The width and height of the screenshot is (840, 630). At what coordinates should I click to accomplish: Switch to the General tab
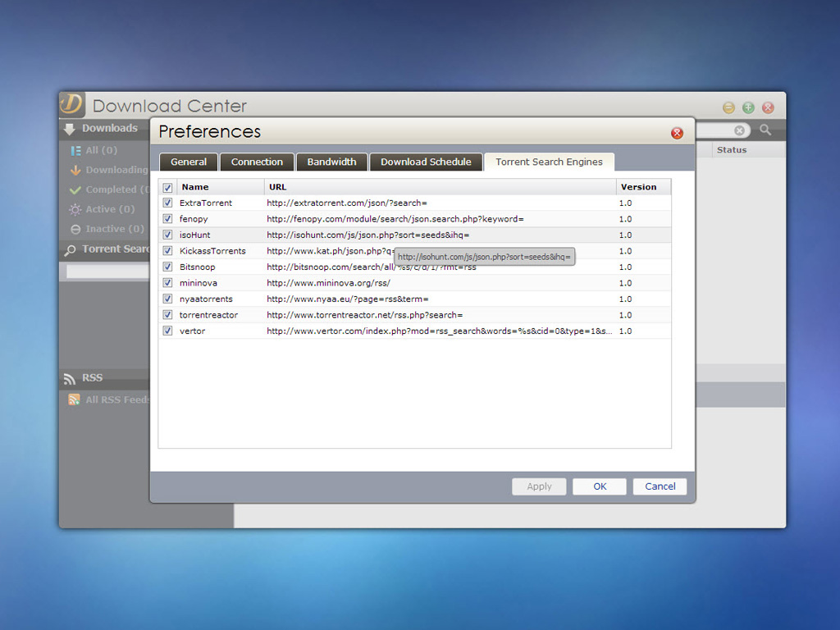[x=189, y=162]
